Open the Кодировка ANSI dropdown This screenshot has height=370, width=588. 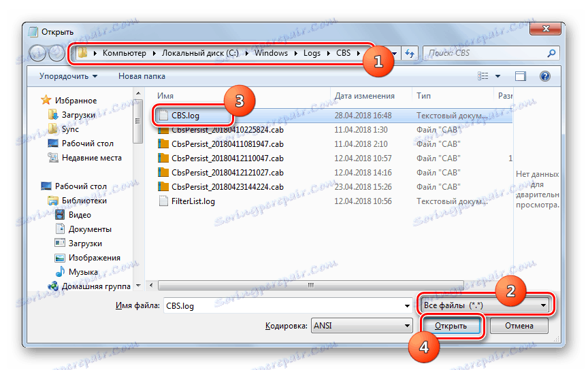point(361,326)
